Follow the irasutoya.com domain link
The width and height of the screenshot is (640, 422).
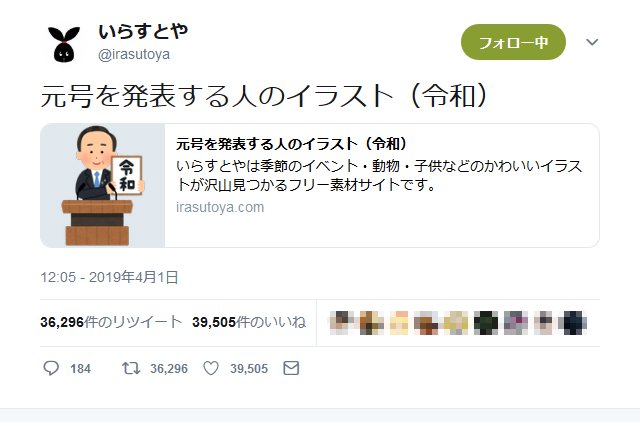(x=220, y=207)
